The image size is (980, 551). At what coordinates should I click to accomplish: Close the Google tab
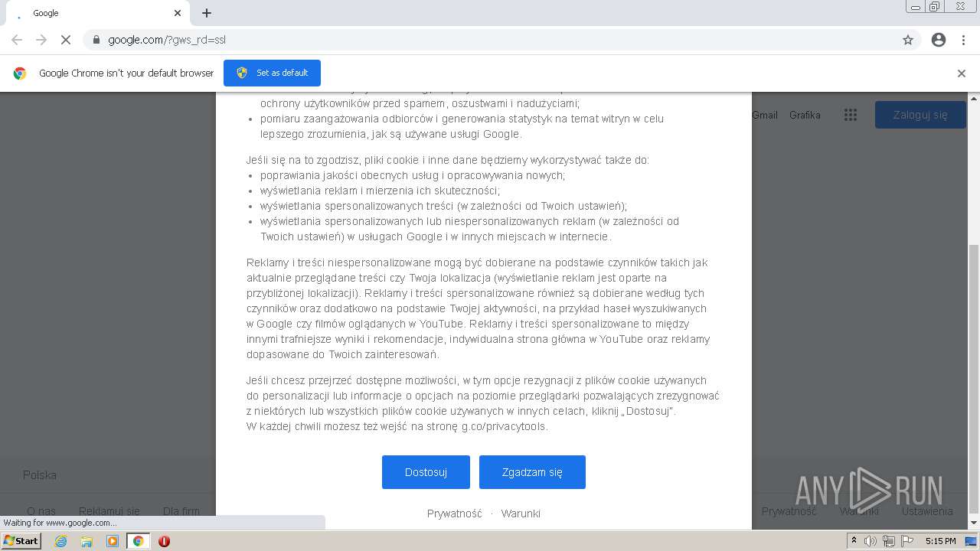(x=178, y=13)
